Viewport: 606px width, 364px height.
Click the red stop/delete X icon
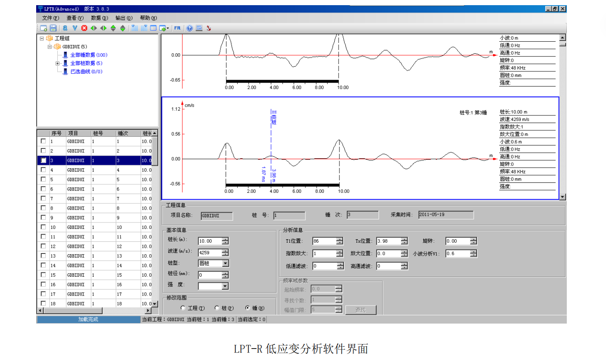point(84,28)
